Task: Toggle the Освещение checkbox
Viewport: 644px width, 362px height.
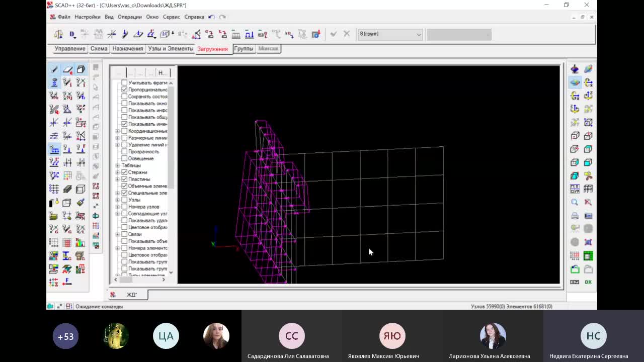Action: [x=124, y=158]
